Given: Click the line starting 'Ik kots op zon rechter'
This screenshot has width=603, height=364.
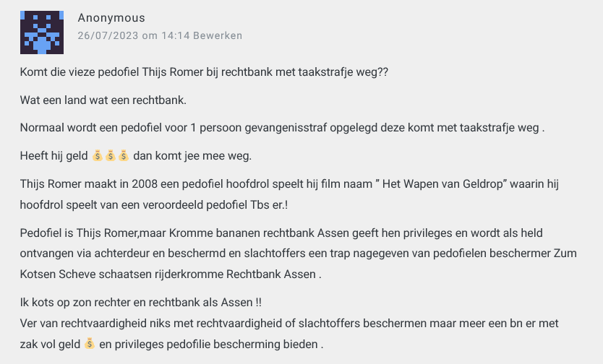Looking at the screenshot, I should point(141,303).
